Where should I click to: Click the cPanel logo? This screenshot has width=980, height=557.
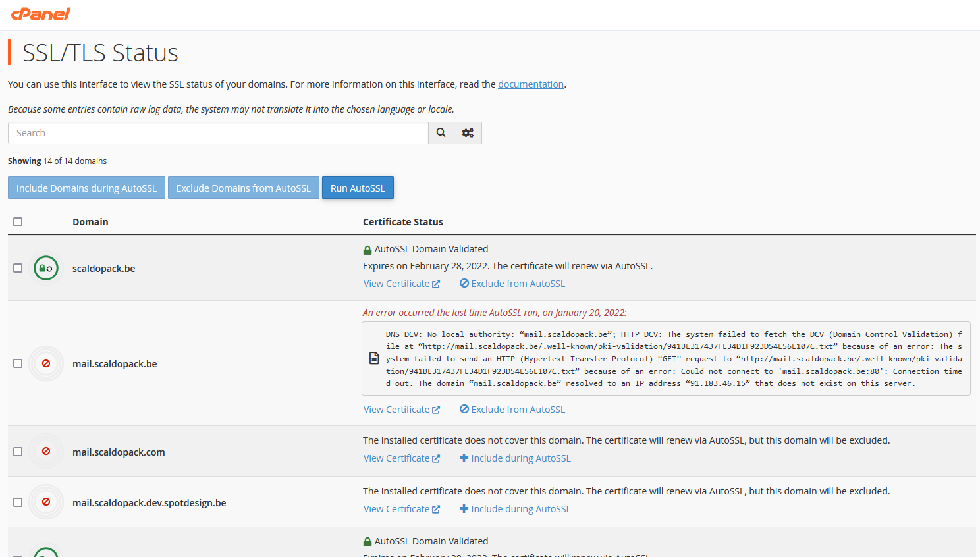[41, 14]
